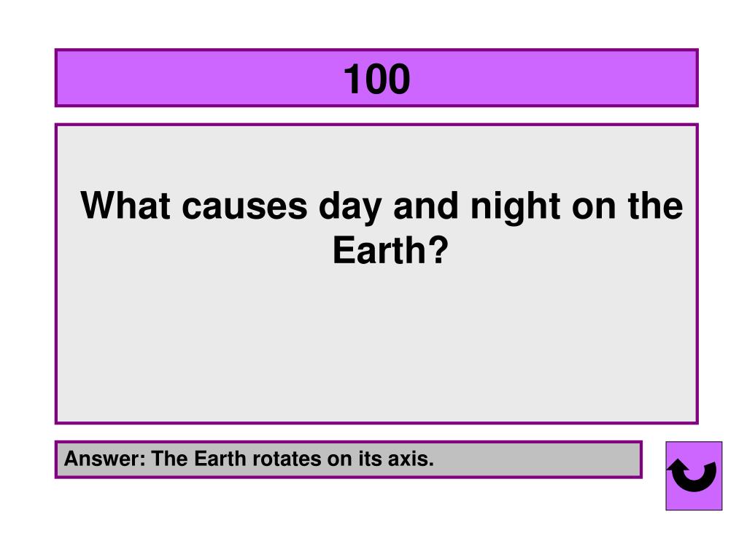
Task: Click the curved return arrow icon
Action: [694, 475]
